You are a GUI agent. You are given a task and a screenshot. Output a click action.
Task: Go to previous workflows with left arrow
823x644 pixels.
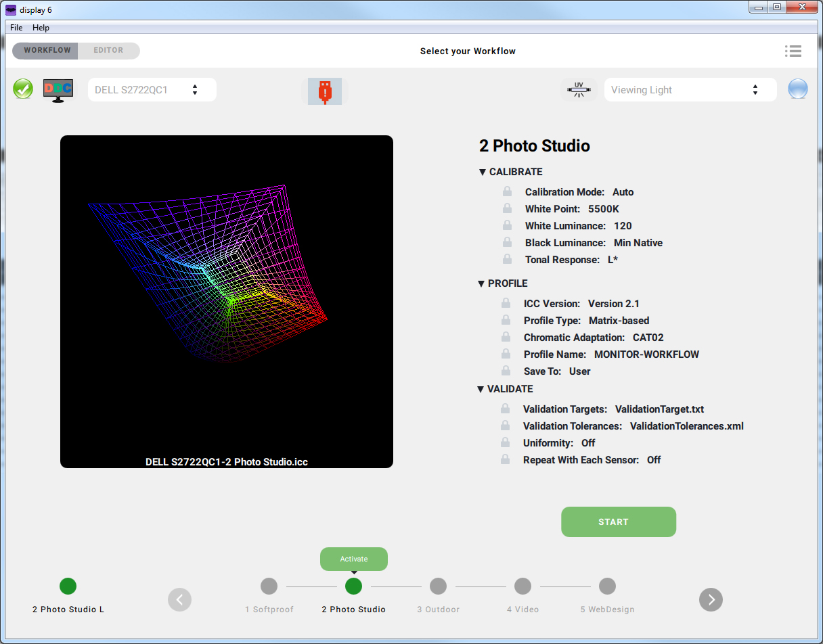[x=179, y=599]
